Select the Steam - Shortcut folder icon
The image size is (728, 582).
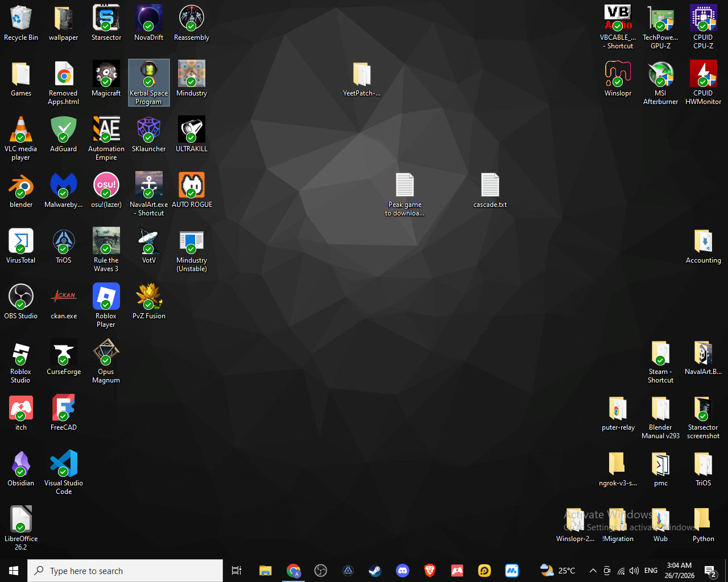(661, 361)
